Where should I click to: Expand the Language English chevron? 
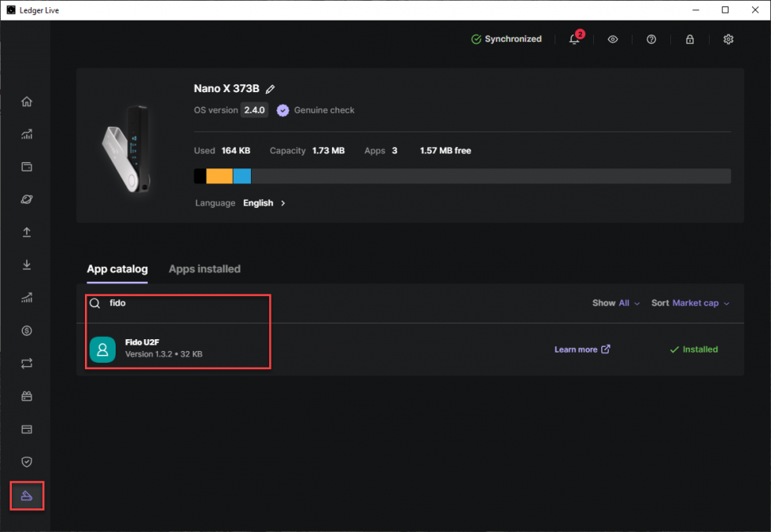coord(283,203)
